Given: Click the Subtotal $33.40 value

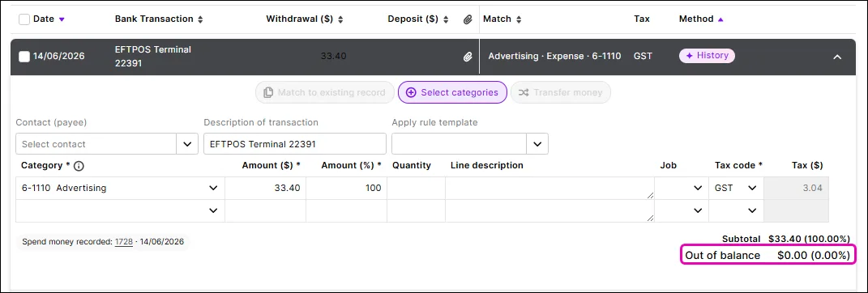Looking at the screenshot, I should tap(809, 239).
